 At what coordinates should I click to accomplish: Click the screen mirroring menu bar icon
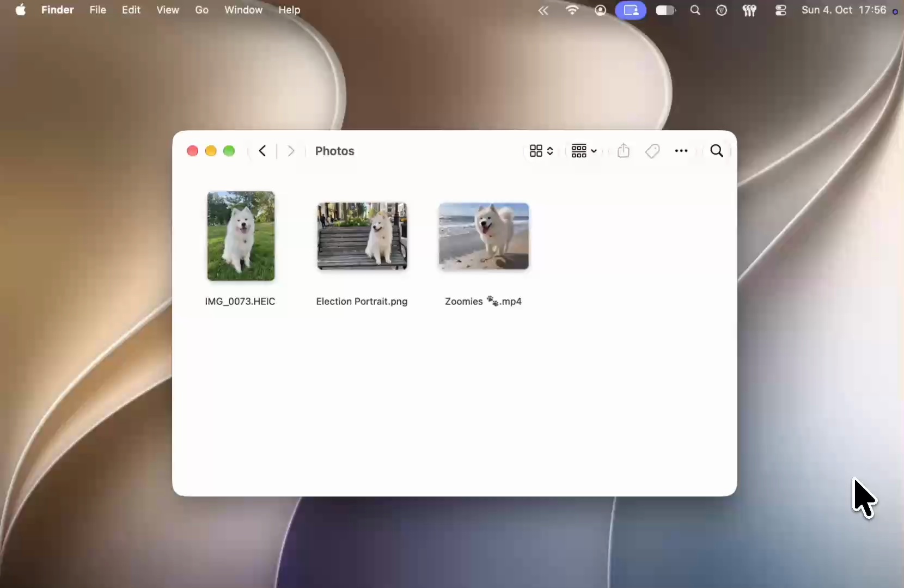[631, 10]
